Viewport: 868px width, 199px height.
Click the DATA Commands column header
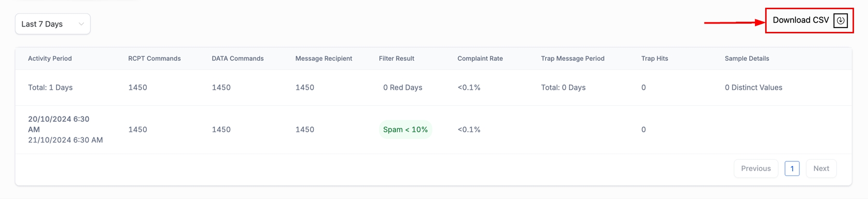(238, 58)
